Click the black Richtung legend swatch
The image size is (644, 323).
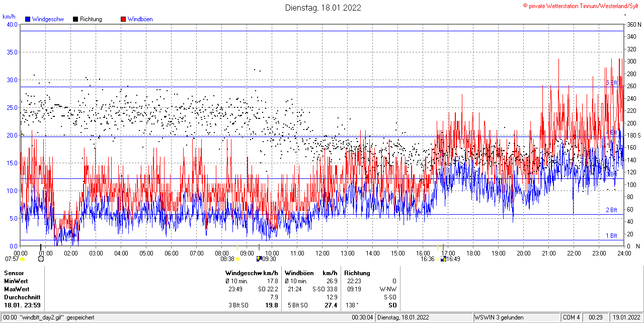pos(75,19)
